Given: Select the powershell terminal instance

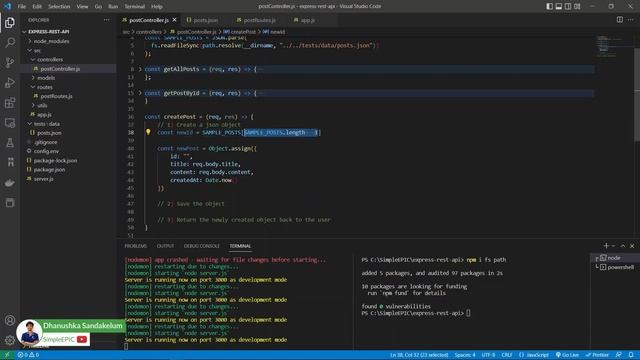Looking at the screenshot, I should [615, 267].
